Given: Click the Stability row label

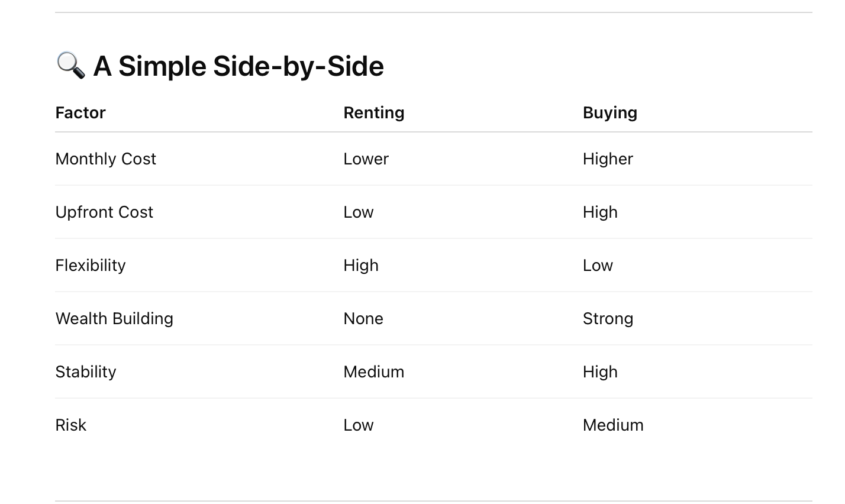Looking at the screenshot, I should coord(86,372).
